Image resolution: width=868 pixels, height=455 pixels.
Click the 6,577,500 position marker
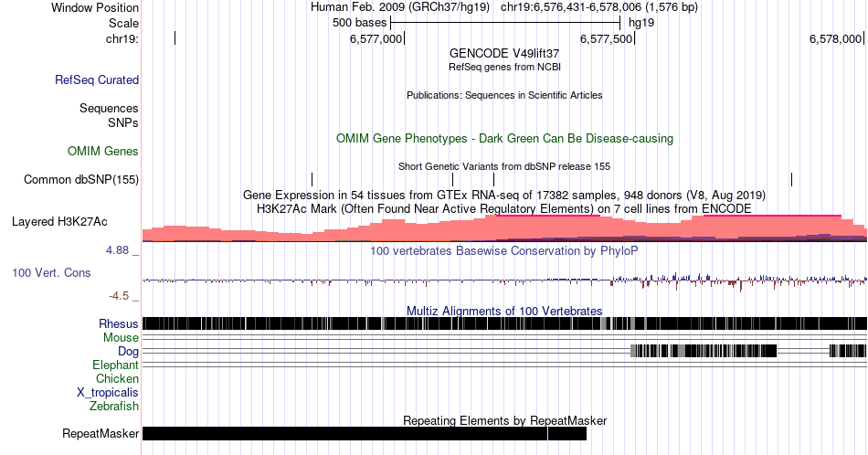[x=608, y=38]
